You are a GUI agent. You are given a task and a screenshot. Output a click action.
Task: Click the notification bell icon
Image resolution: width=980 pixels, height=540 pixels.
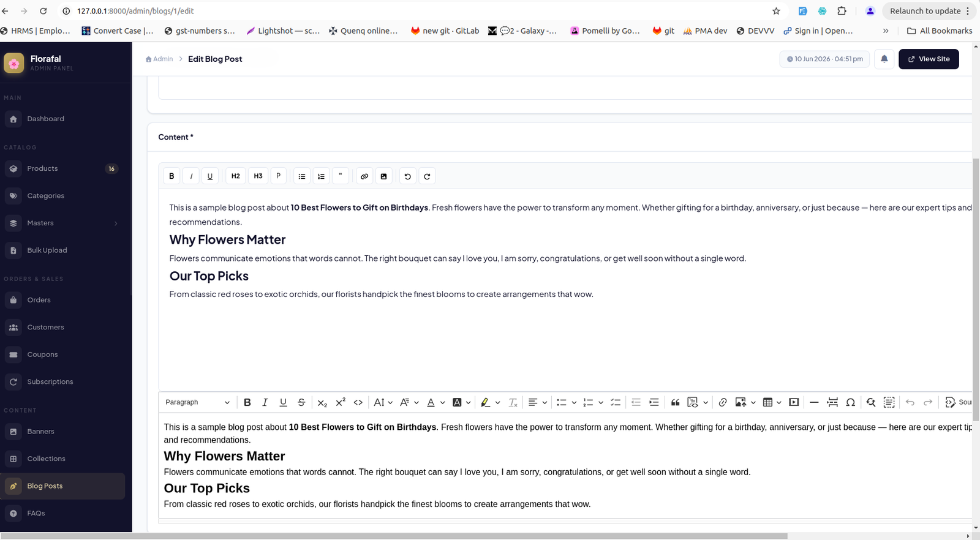tap(884, 59)
